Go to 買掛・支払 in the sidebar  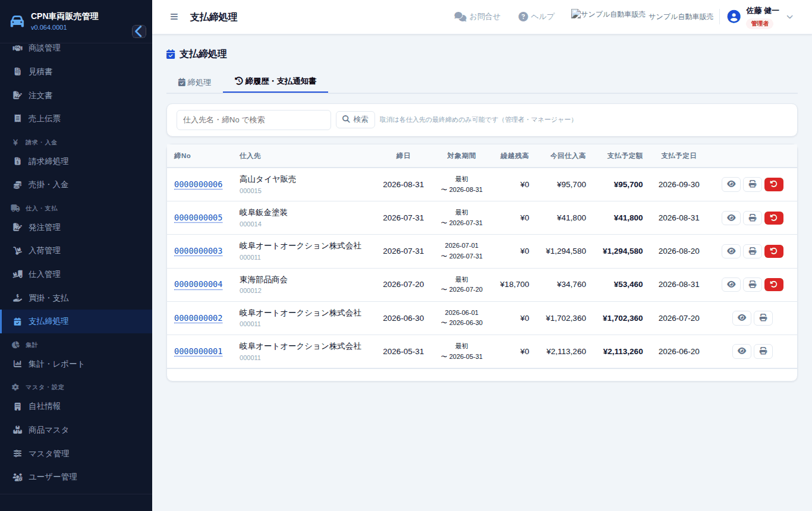click(76, 298)
